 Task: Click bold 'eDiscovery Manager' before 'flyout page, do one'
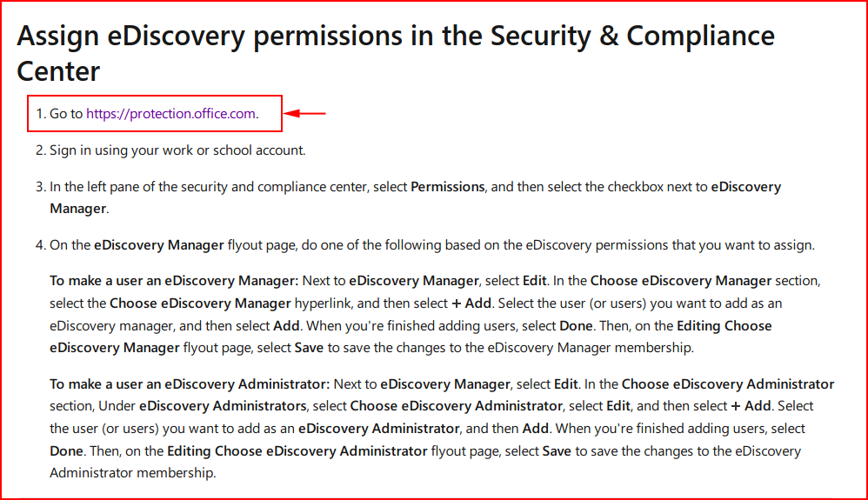pyautogui.click(x=159, y=244)
